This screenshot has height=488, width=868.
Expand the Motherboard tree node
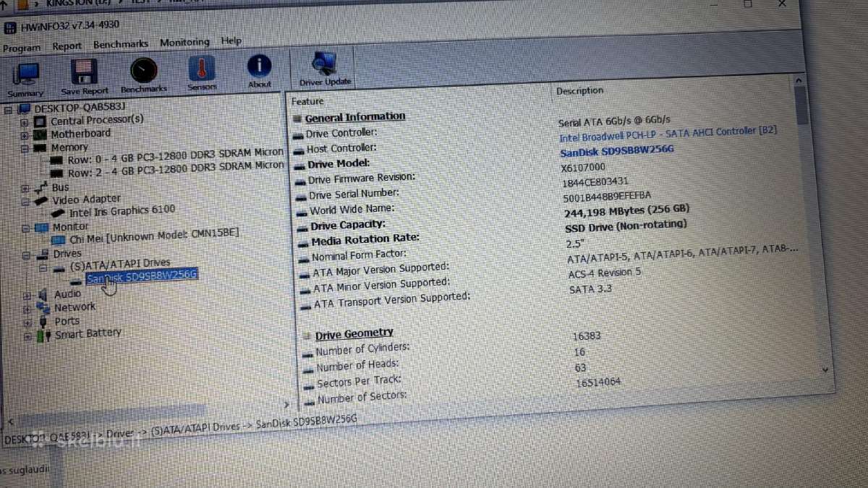coord(25,135)
